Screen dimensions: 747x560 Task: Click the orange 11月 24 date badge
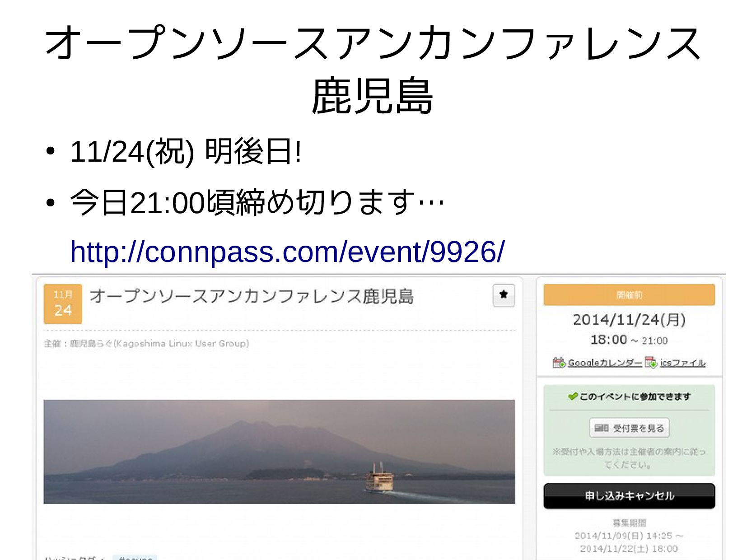[x=63, y=303]
